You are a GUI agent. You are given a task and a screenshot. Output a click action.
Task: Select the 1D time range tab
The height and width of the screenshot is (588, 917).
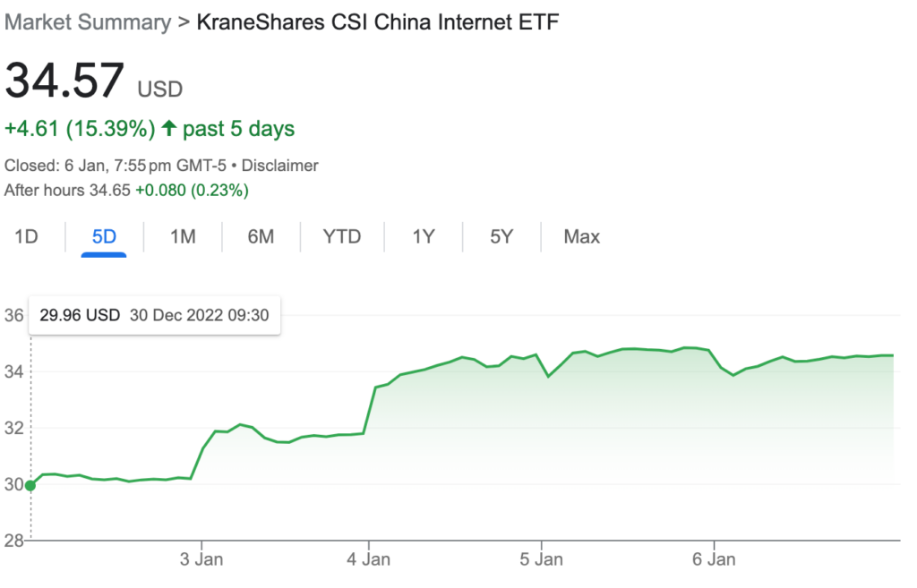[x=27, y=237]
